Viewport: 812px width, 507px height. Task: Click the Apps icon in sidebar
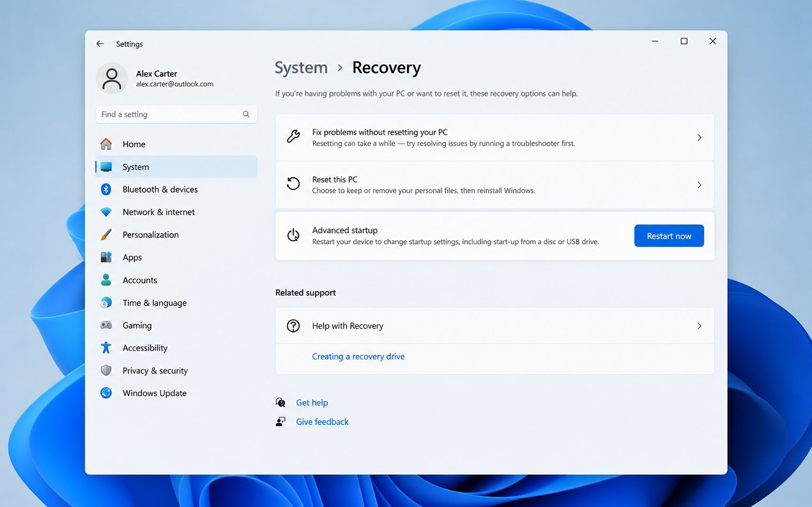coord(106,257)
